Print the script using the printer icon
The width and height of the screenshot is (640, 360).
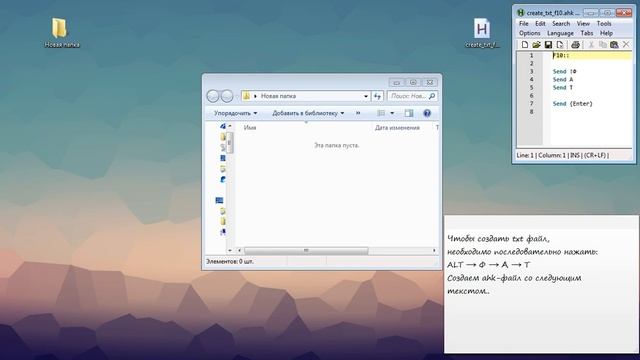(x=575, y=44)
